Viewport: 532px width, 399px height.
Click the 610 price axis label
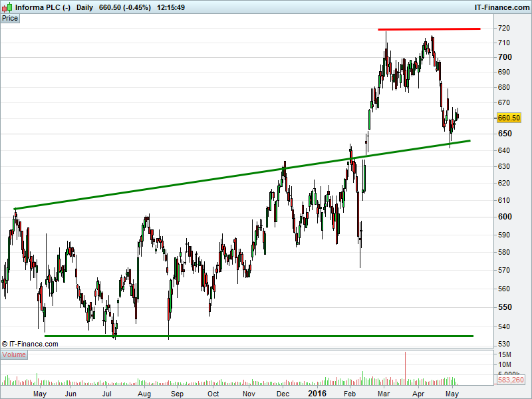click(504, 200)
